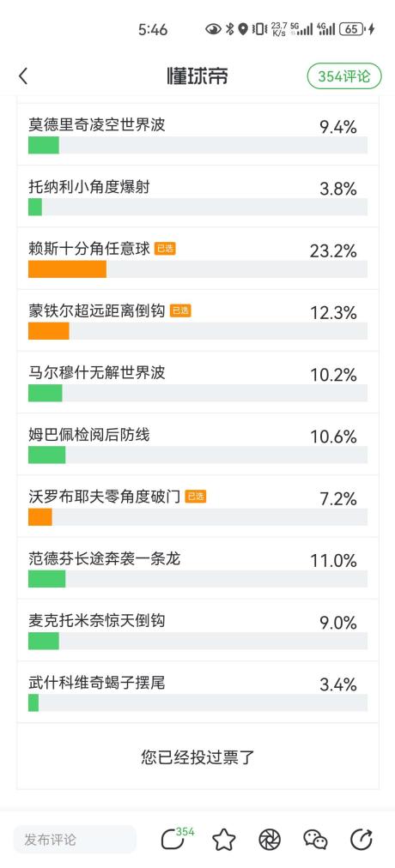Select option 姆巴佩检阅后防线
Viewport: 395px width, 868px height.
click(197, 444)
